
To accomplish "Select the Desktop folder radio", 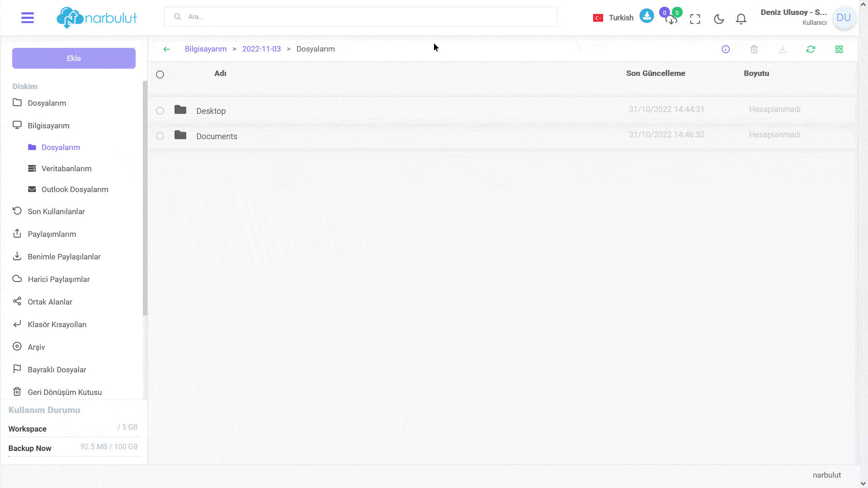I will 160,111.
